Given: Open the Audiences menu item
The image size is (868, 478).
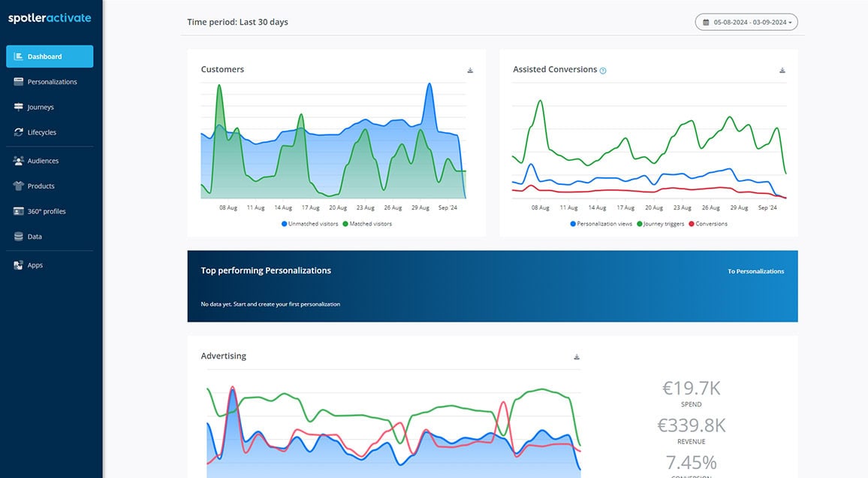Looking at the screenshot, I should point(43,161).
